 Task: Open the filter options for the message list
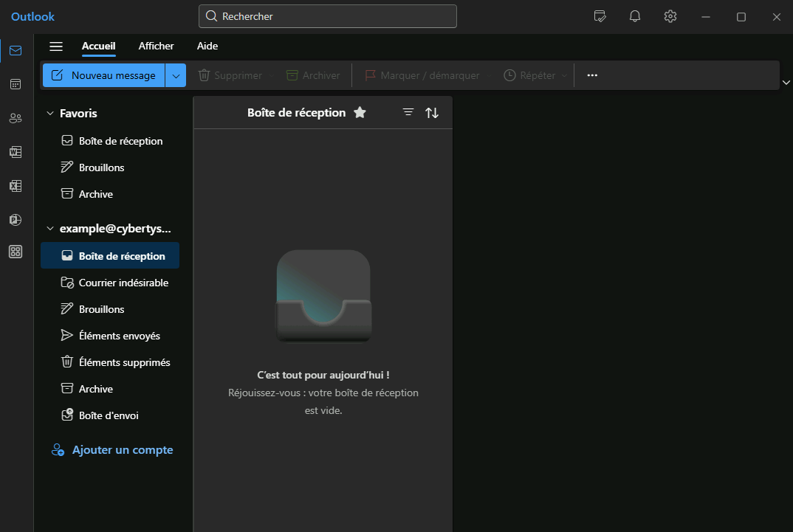408,112
